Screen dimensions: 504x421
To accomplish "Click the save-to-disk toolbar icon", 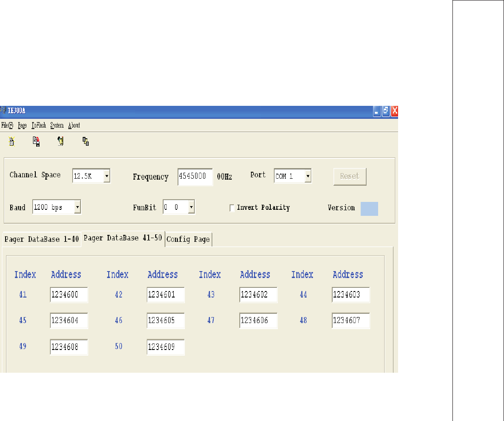I will 36,142.
